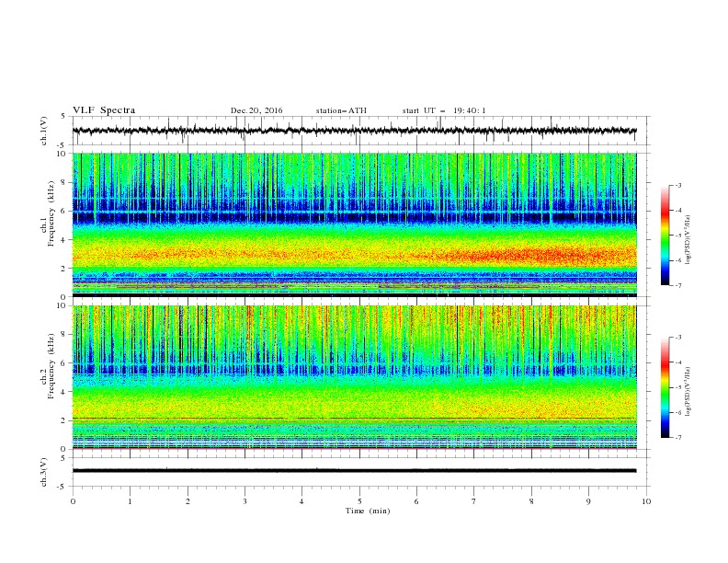Click the ch.2 spectrogram color bar
Viewport: 728px width, 563px height.
(x=665, y=387)
